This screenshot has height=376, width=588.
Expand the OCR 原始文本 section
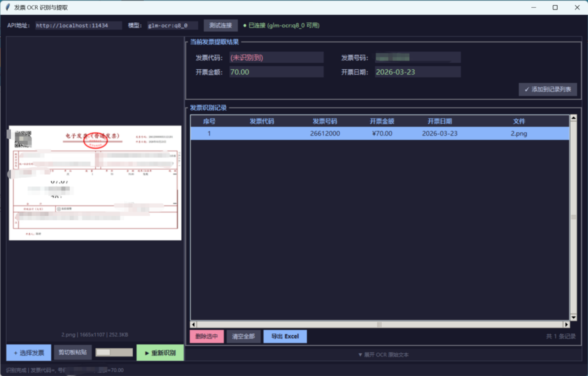click(383, 355)
